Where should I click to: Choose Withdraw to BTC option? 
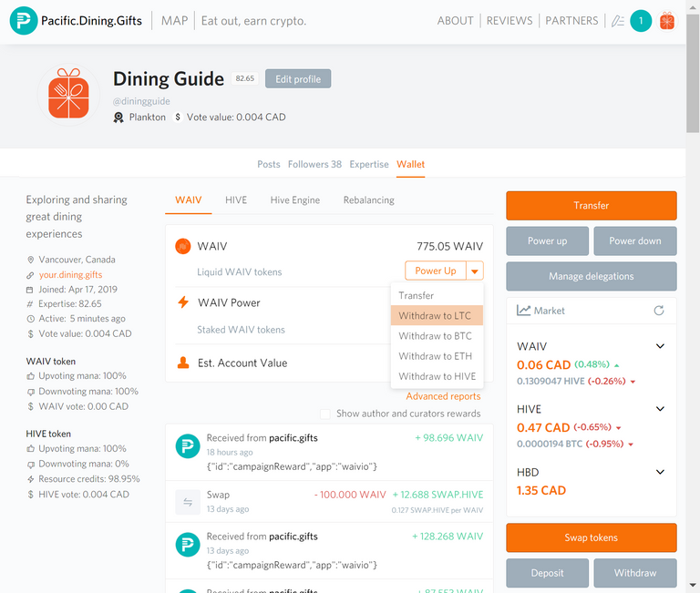[437, 335]
